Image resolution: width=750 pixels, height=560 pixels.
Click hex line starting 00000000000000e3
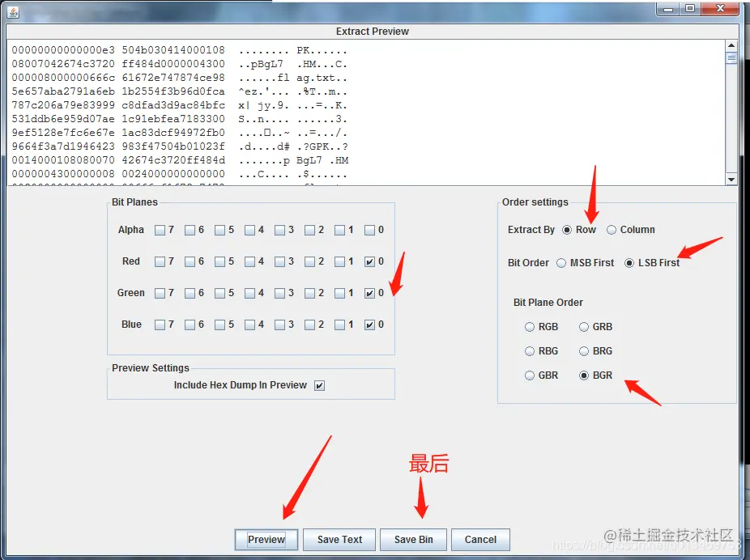tap(179, 50)
